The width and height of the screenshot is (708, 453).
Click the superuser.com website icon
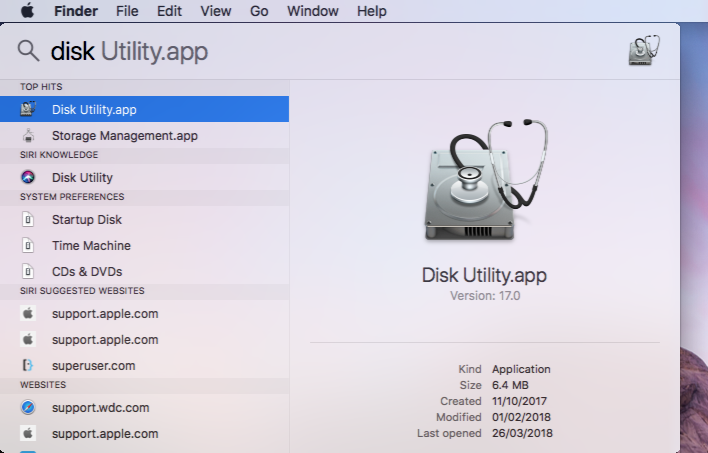tap(29, 365)
